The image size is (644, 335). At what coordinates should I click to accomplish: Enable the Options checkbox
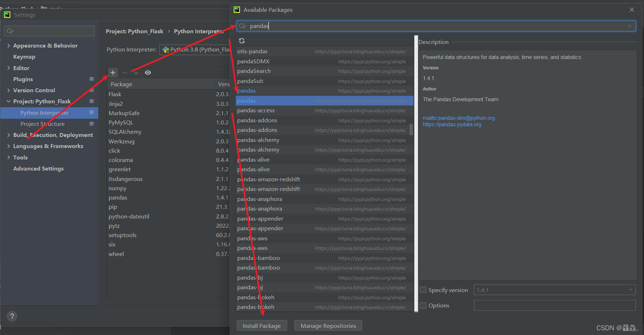point(423,305)
